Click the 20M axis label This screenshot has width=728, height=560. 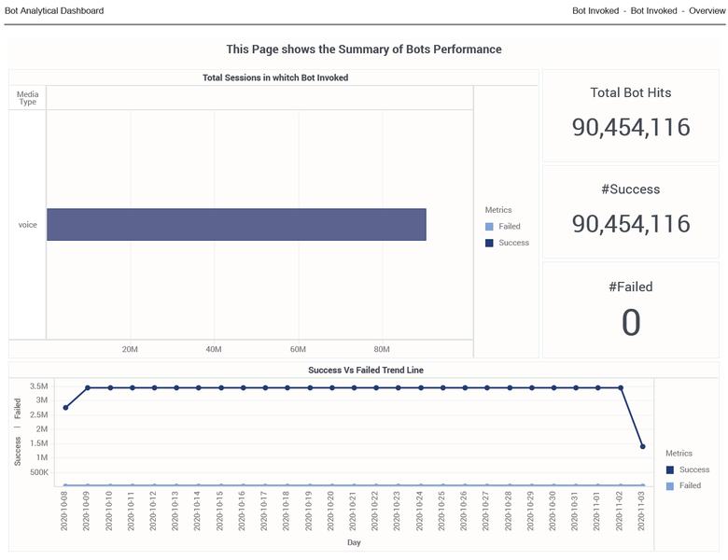[130, 349]
